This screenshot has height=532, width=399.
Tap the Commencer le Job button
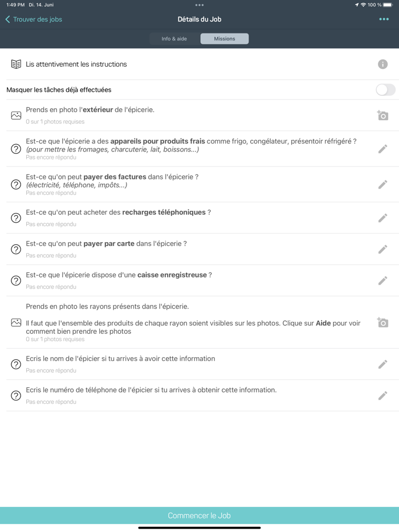pos(199,515)
